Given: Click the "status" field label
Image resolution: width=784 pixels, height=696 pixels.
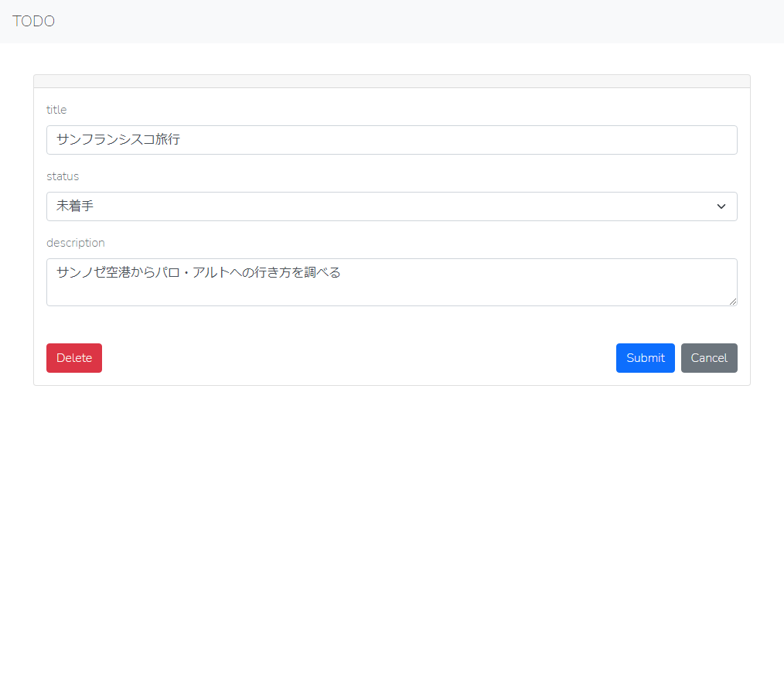Looking at the screenshot, I should [63, 176].
